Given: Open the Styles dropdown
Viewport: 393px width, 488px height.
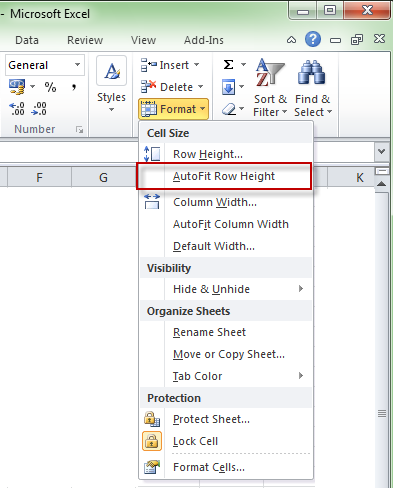Looking at the screenshot, I should click(111, 86).
